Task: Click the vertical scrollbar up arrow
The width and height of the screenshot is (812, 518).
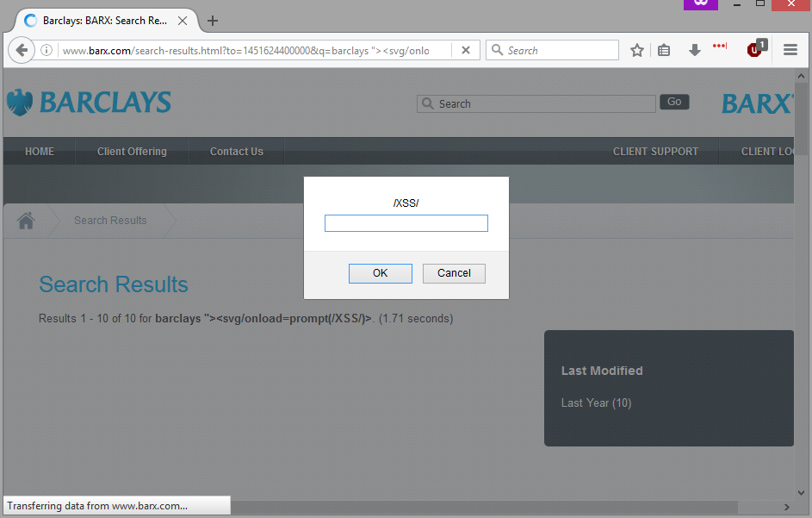Action: point(801,76)
